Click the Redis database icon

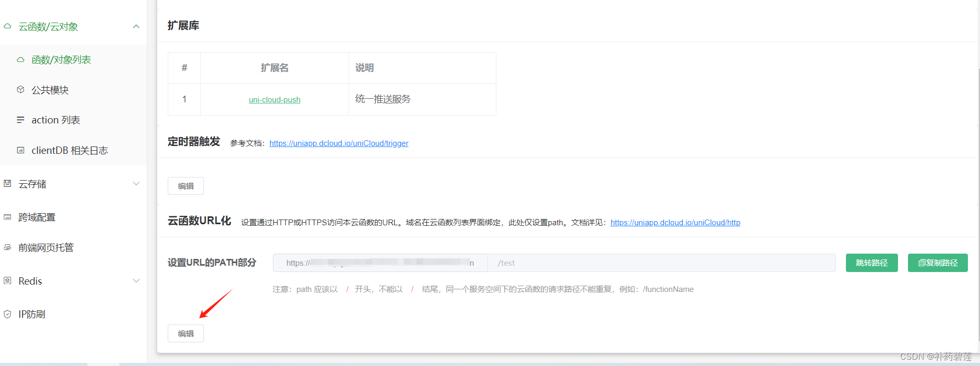7,281
